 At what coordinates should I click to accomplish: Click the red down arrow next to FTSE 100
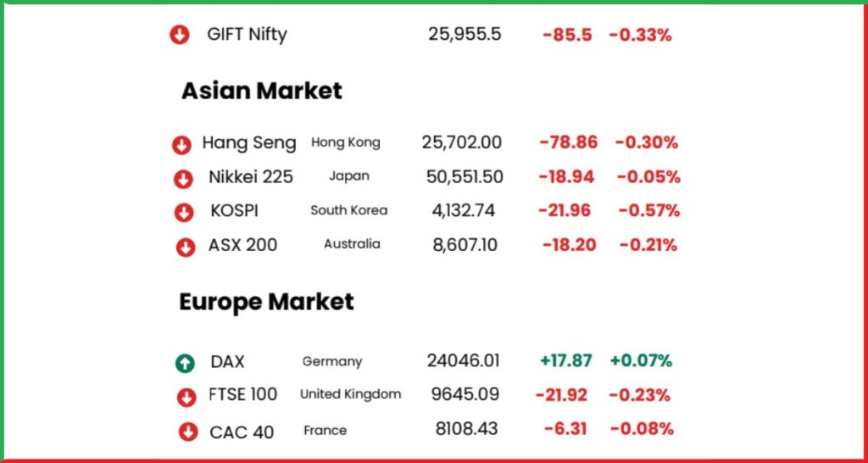pos(186,397)
